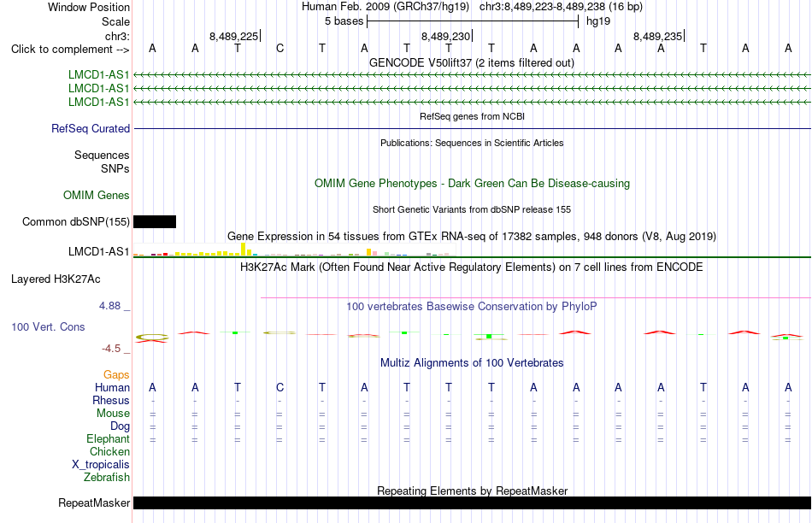
Task: Click the -4.5 conservation scale value
Action: [111, 349]
